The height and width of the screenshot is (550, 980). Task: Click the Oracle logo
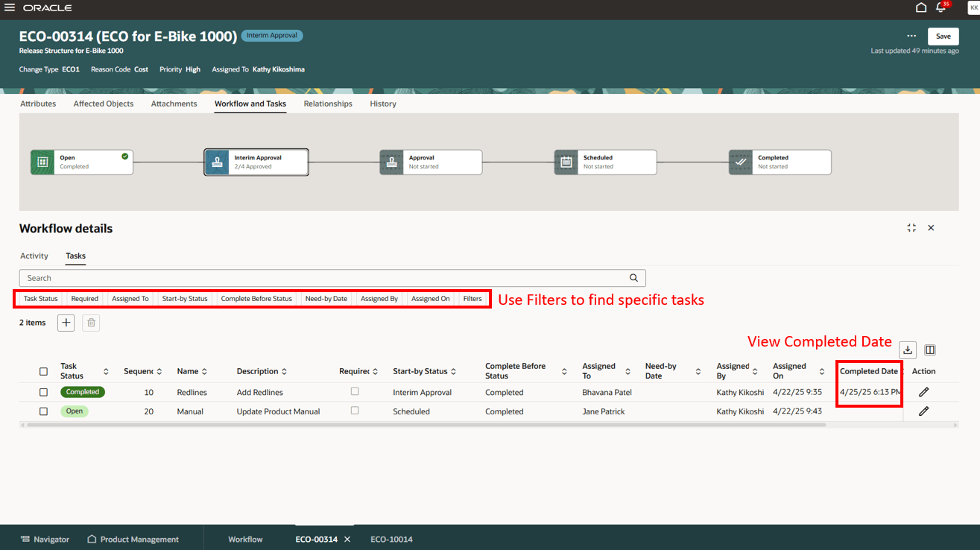pyautogui.click(x=48, y=7)
